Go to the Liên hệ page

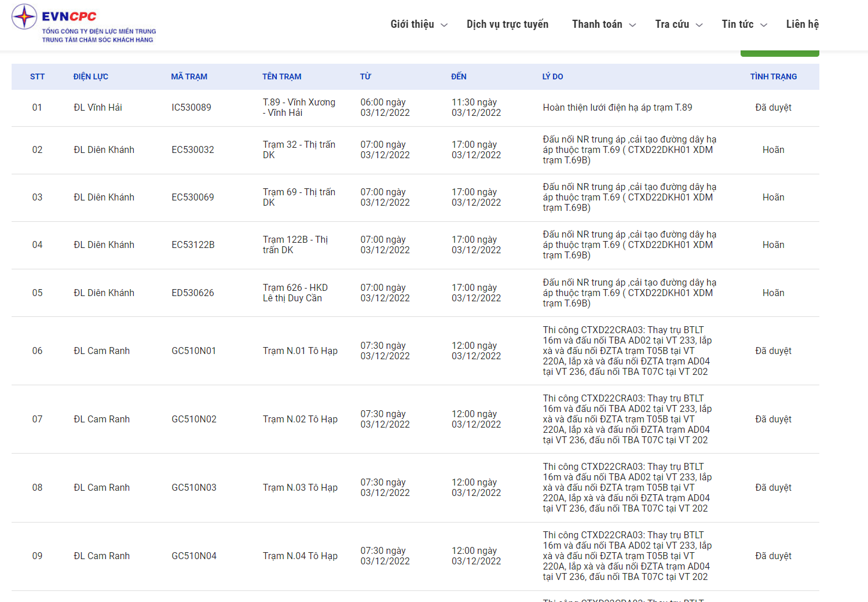[802, 24]
